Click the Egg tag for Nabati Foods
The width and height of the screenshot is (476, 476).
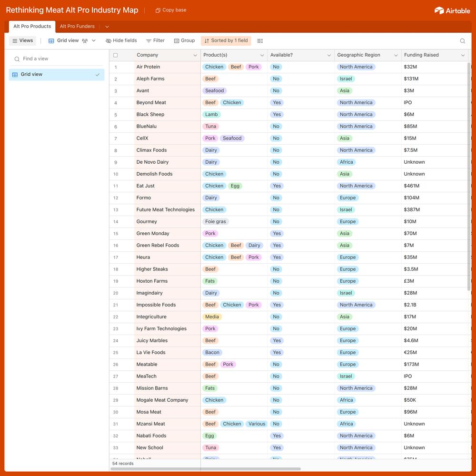[x=209, y=436]
